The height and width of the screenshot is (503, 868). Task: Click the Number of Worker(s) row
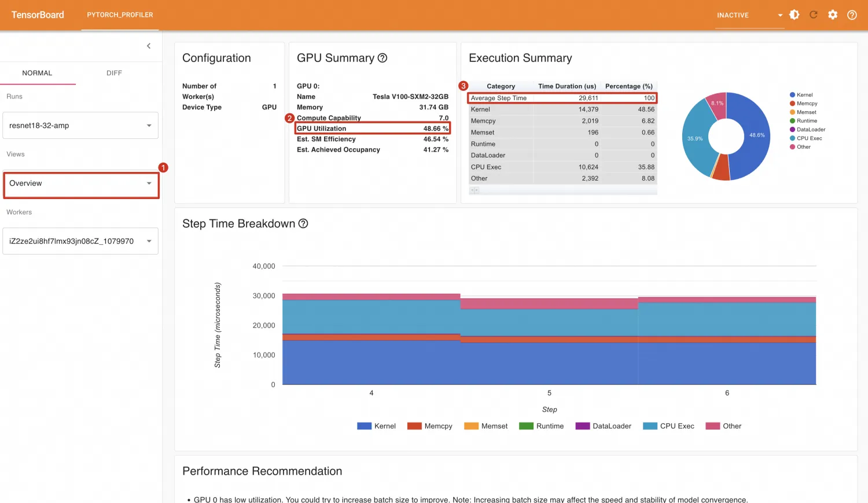tap(229, 91)
